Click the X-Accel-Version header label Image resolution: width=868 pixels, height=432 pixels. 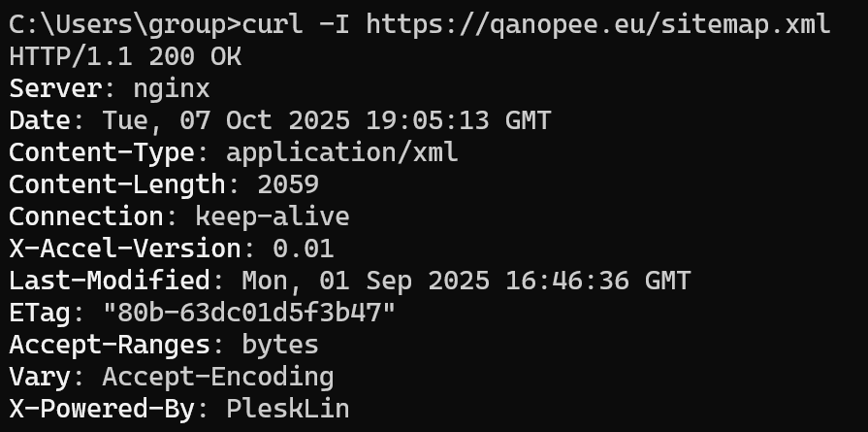[124, 249]
